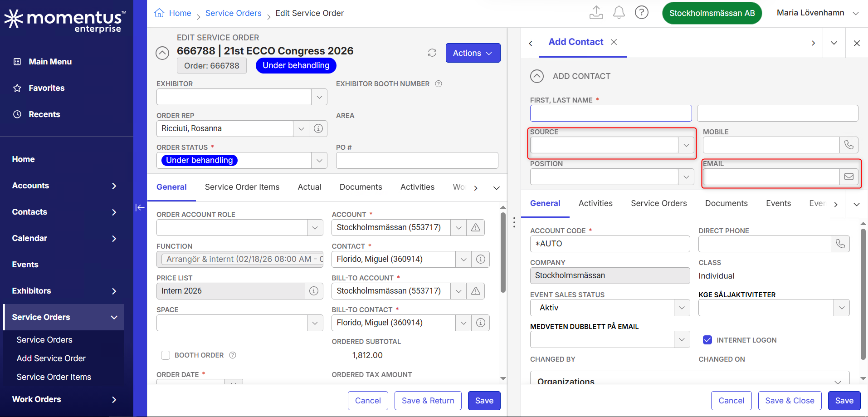Viewport: 868px width, 417px height.
Task: Open the Actions button menu
Action: [473, 53]
